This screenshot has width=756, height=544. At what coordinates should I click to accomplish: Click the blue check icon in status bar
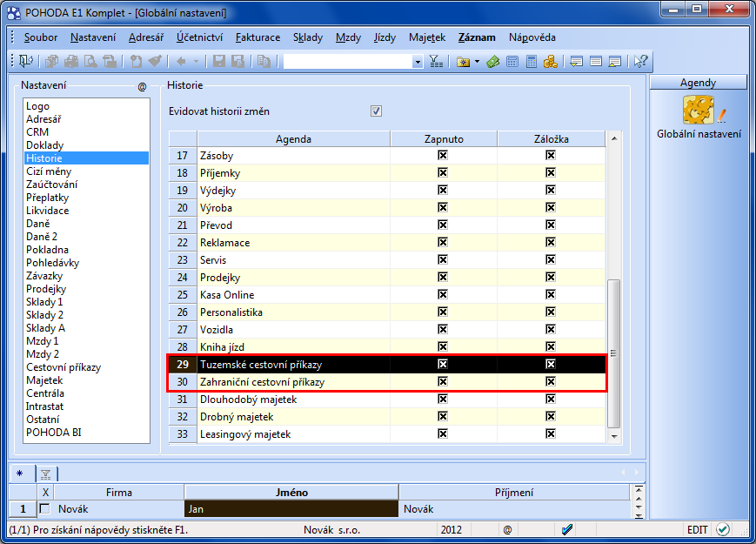click(x=567, y=529)
